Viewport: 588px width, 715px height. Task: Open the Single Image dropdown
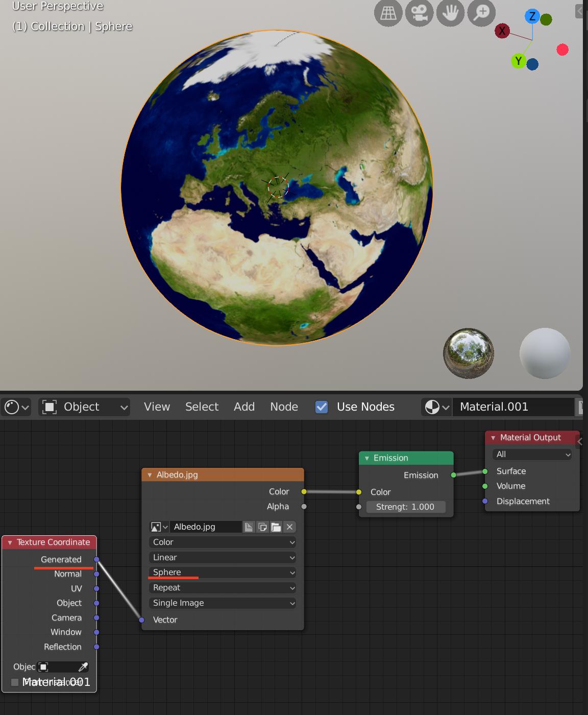[222, 603]
